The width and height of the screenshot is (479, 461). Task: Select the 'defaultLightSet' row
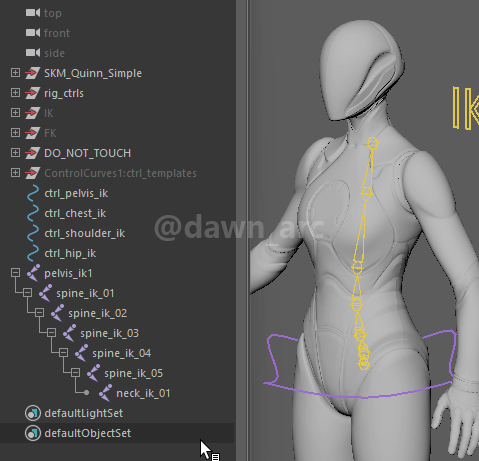[x=117, y=413]
